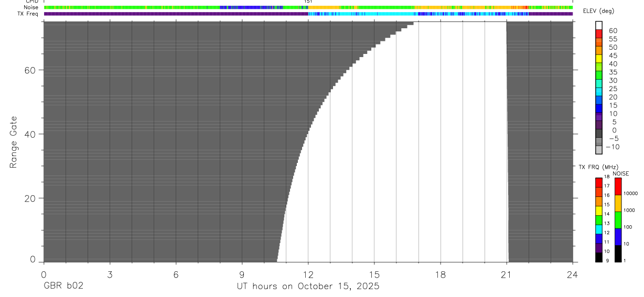644x297 pixels.
Task: Click the x-axis tick label '21'
Action: pyautogui.click(x=506, y=274)
